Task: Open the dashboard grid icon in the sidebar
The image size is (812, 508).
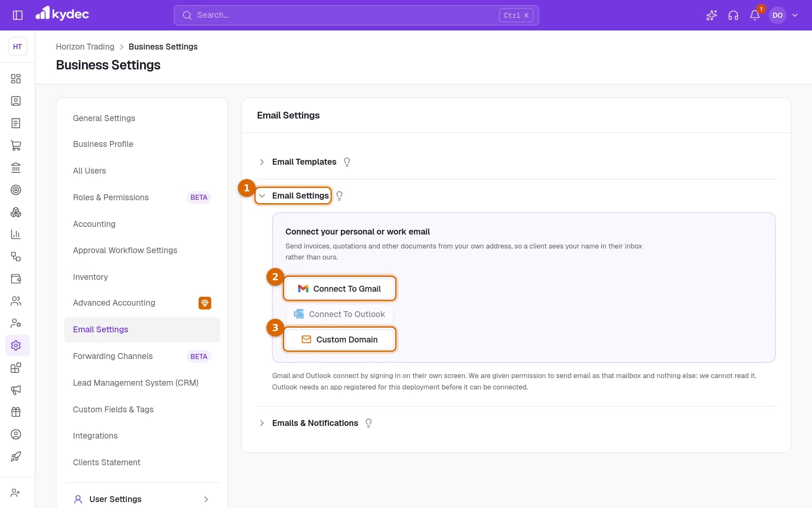Action: coord(16,79)
